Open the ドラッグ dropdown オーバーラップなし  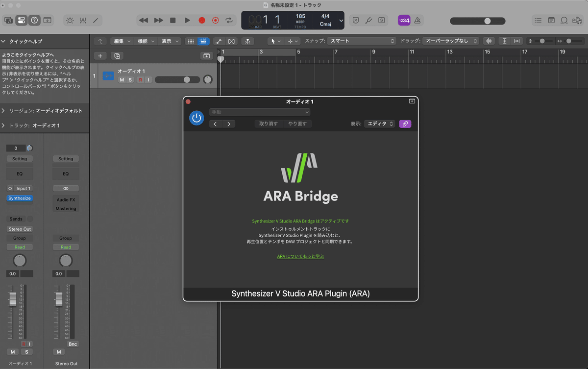451,41
